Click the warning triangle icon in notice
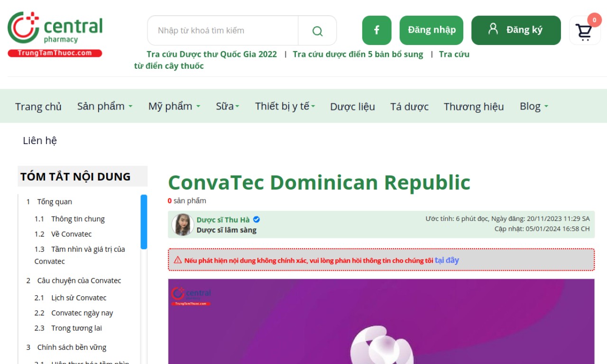Image resolution: width=607 pixels, height=364 pixels. click(x=178, y=260)
